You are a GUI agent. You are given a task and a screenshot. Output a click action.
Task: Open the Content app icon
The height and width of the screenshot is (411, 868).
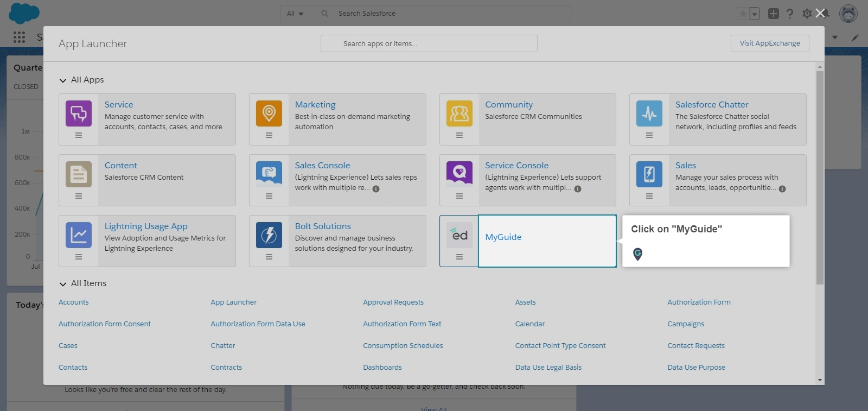[79, 174]
